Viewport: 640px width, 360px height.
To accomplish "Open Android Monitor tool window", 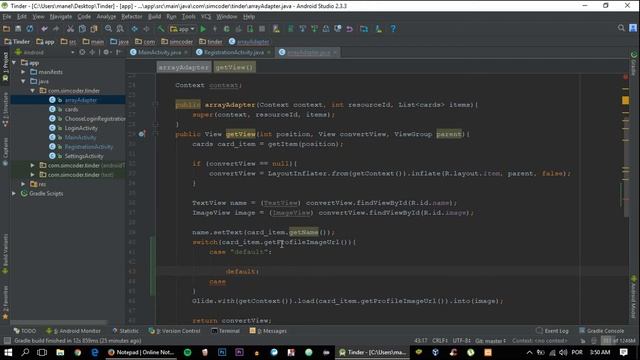I will coord(73,331).
